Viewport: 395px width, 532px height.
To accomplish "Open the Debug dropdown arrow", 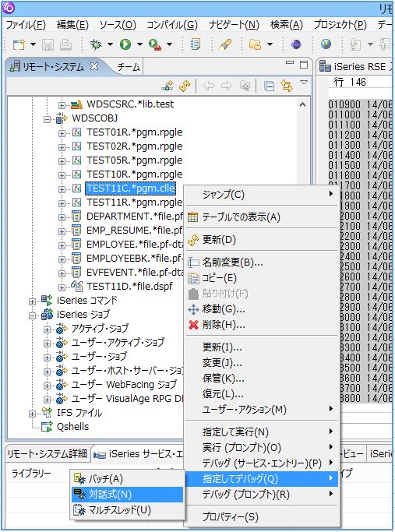I will coord(110,44).
